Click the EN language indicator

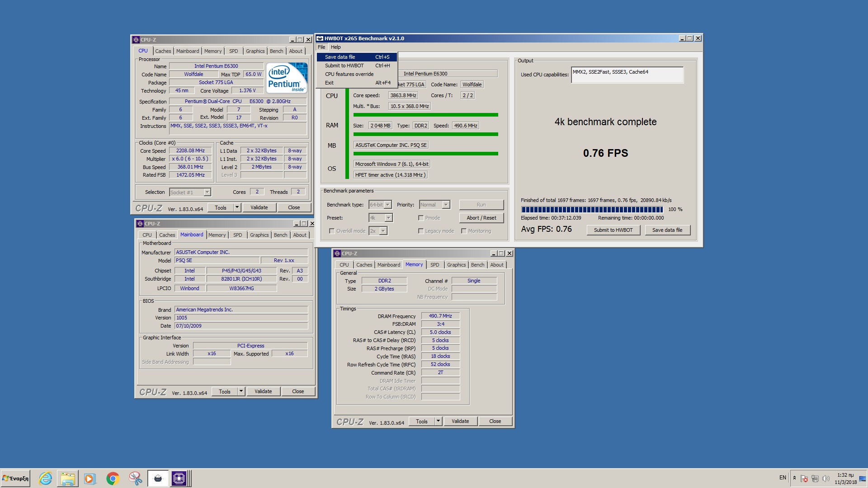click(783, 478)
